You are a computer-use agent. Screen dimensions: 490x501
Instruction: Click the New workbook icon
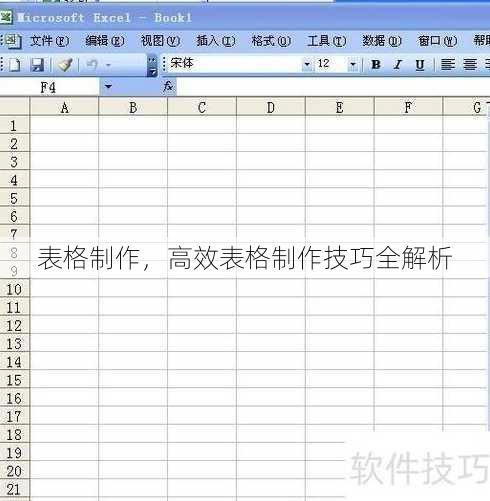coord(14,65)
